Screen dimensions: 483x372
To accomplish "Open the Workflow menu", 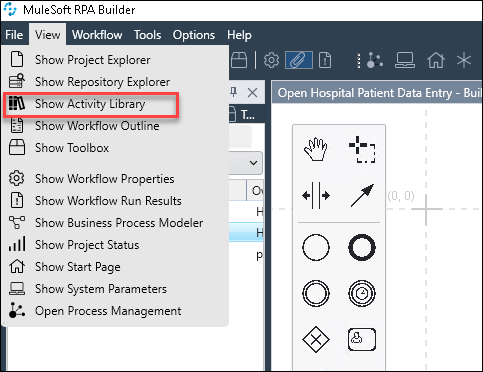I will (97, 35).
